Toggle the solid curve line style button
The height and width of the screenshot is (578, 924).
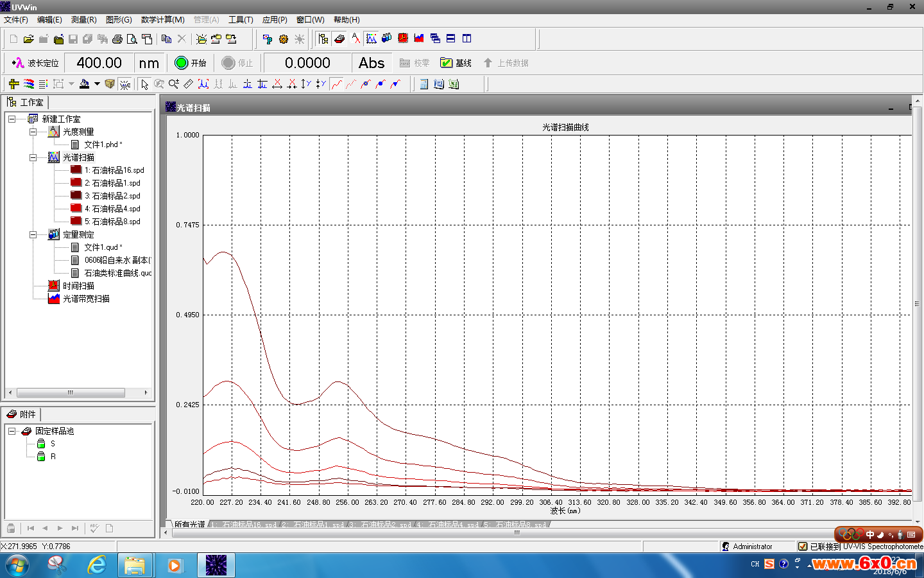coord(337,84)
